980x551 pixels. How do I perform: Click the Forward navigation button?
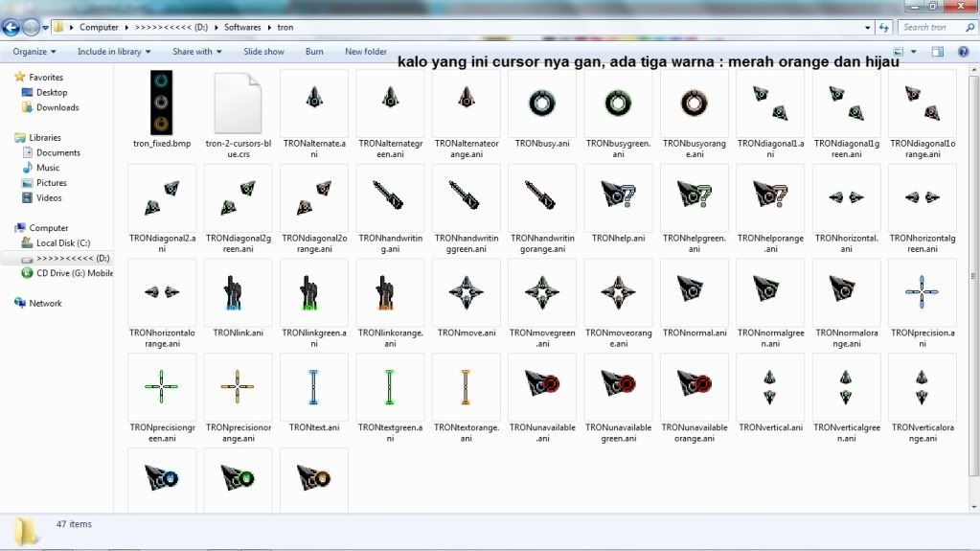(31, 27)
